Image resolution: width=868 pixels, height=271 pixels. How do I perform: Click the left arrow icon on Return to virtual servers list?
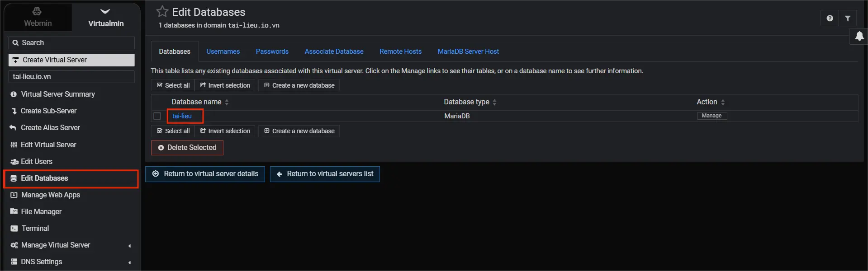click(x=279, y=174)
